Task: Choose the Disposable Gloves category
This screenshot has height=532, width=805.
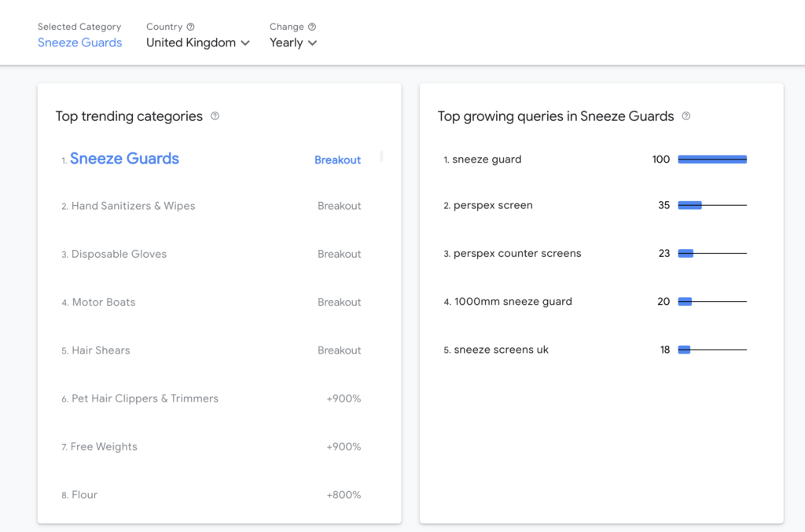Action: pos(119,254)
